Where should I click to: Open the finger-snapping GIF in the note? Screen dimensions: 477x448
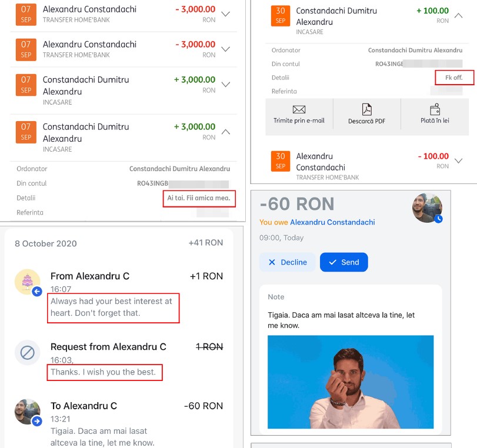coord(351,382)
